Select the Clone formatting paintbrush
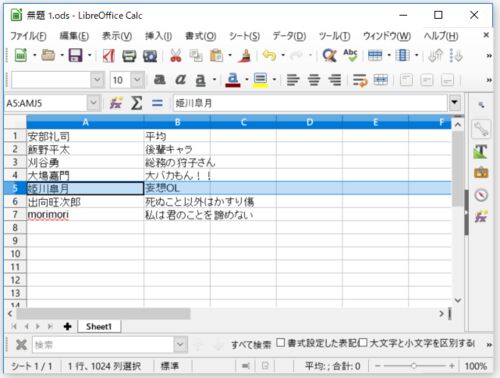Screen dimensions: 500x378 click(x=245, y=55)
